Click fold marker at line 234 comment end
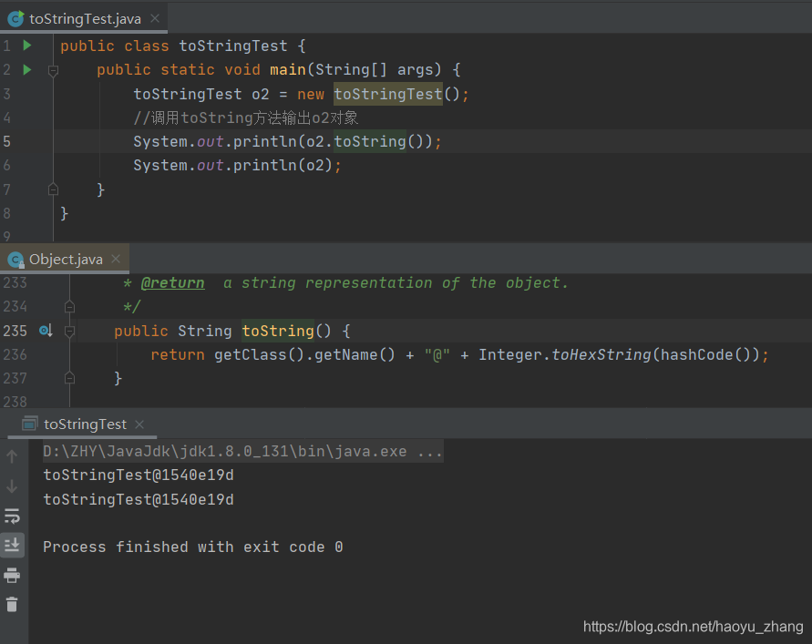Image resolution: width=812 pixels, height=644 pixels. point(69,307)
